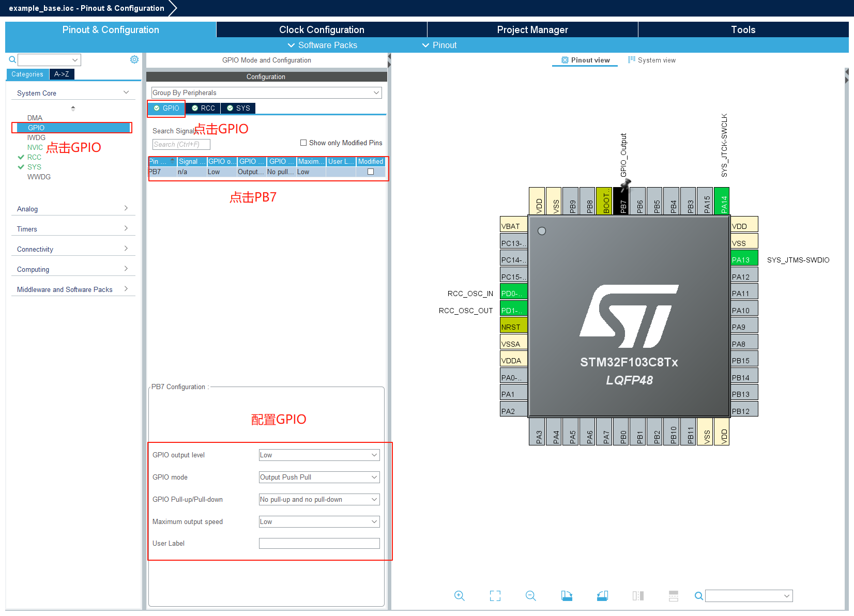This screenshot has height=616, width=854.
Task: Open the Maximum output speed dropdown
Action: (319, 521)
